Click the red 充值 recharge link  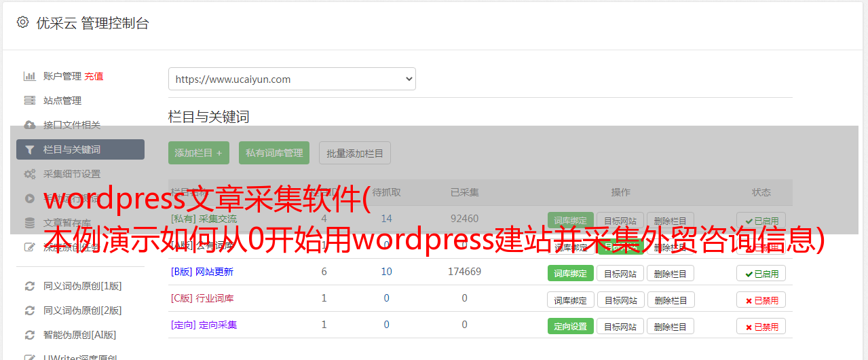(x=94, y=76)
